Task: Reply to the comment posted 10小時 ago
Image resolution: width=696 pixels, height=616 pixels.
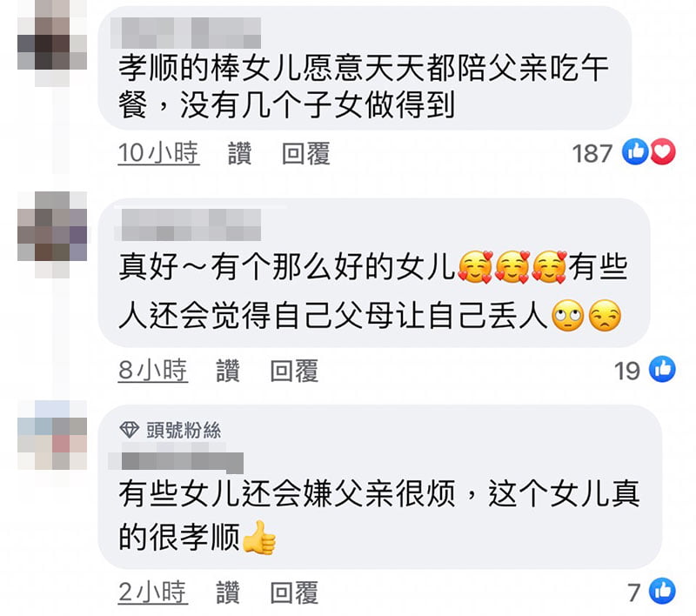Action: tap(306, 153)
